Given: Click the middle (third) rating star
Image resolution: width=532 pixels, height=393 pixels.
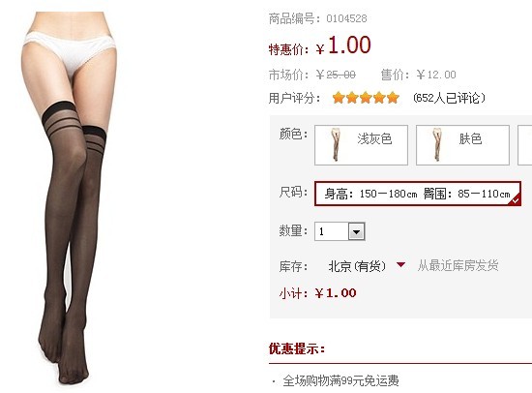Looking at the screenshot, I should 366,98.
